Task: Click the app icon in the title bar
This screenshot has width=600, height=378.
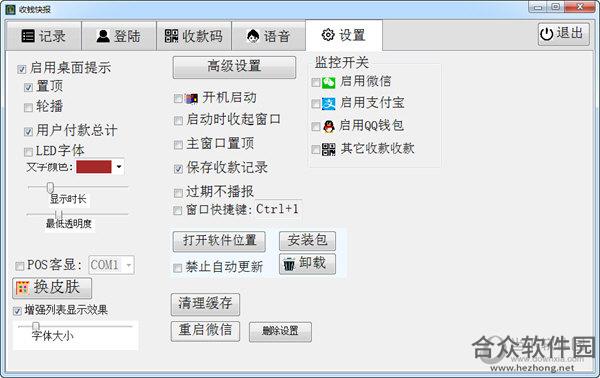Action: pyautogui.click(x=10, y=9)
